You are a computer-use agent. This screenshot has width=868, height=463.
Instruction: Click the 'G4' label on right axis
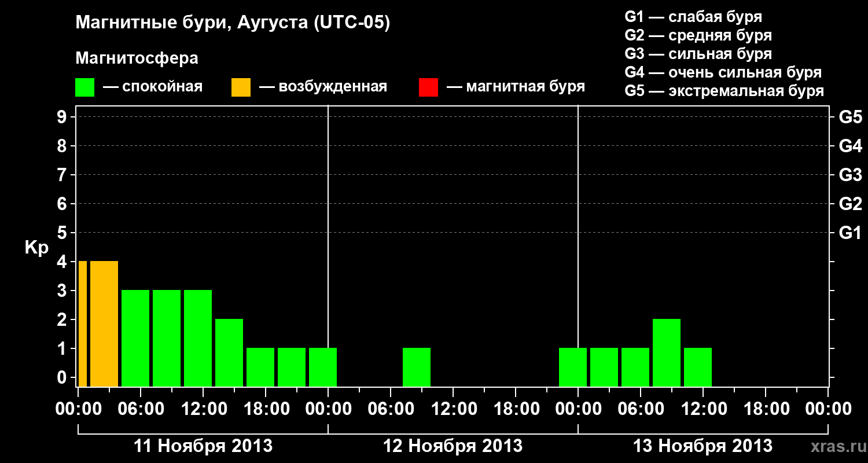click(850, 146)
